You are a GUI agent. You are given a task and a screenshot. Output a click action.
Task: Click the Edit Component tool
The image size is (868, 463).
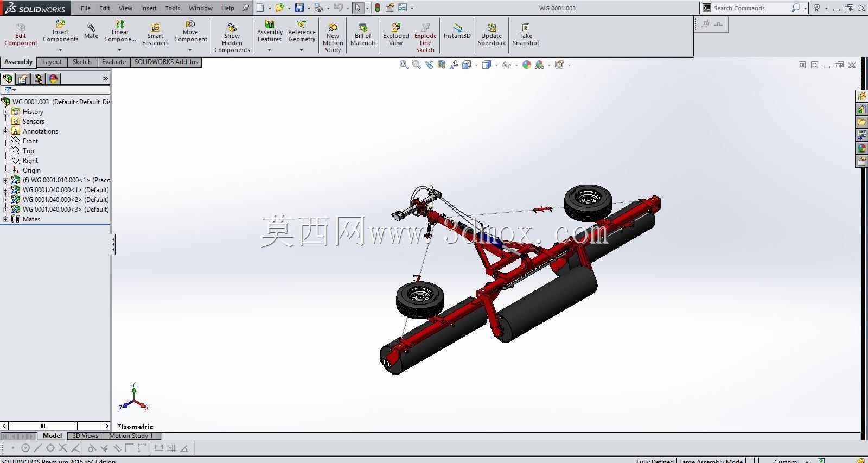[21, 35]
